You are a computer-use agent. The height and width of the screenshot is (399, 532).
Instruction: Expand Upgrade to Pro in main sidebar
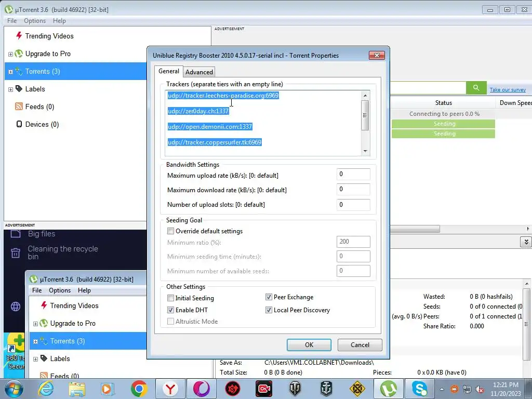click(x=10, y=54)
